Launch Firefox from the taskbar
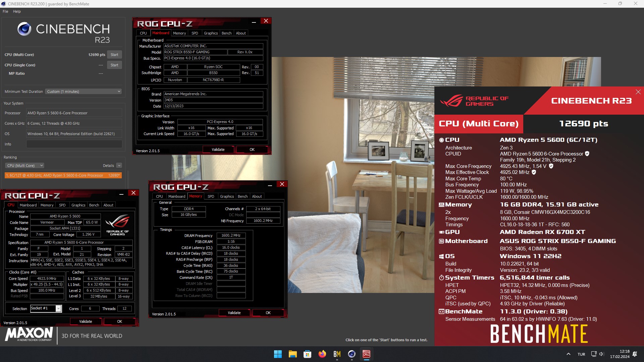Viewport: 644px width, 362px height. [322, 354]
